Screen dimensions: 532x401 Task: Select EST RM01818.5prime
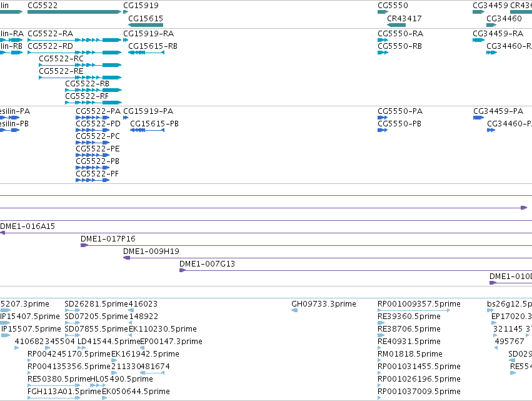coord(379,360)
